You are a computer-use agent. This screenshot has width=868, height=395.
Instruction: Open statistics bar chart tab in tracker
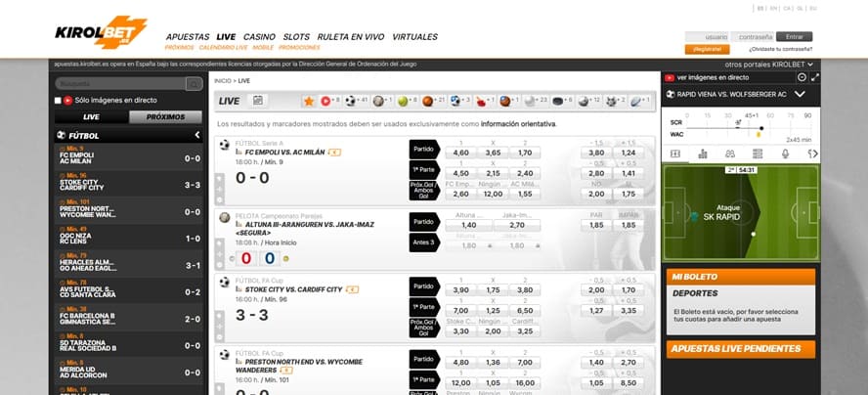pyautogui.click(x=703, y=154)
